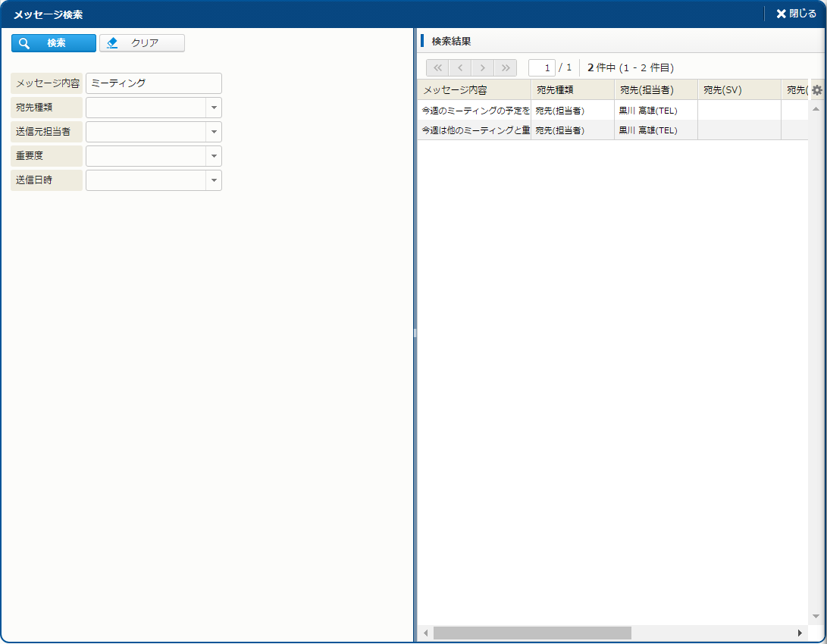Jump to last results page
The height and width of the screenshot is (644, 827).
(506, 67)
